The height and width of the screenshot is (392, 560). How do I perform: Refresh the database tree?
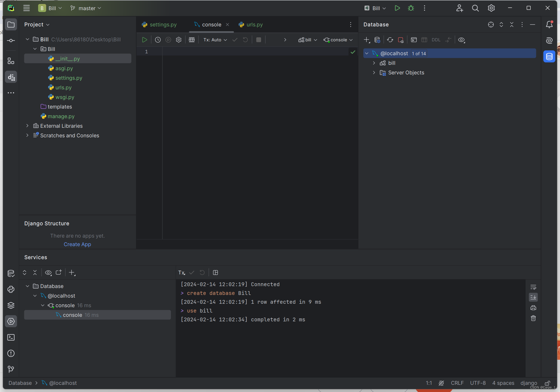(x=390, y=40)
